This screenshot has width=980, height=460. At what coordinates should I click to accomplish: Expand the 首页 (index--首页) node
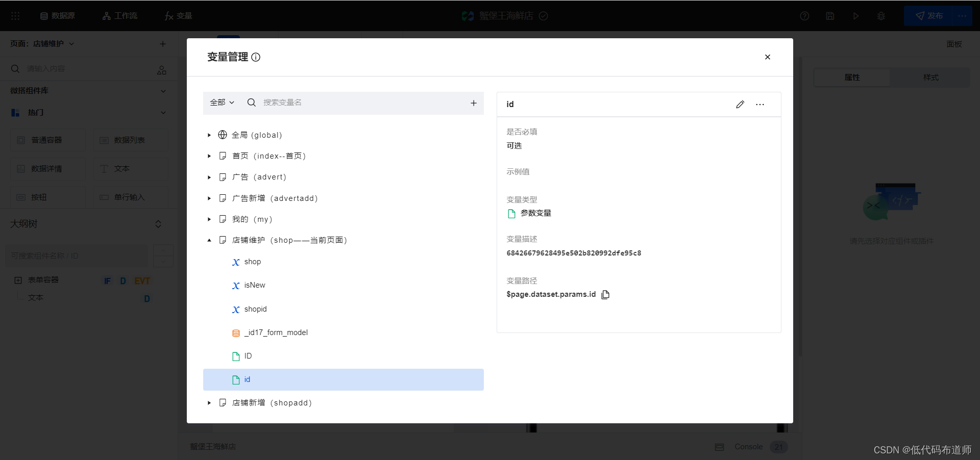(x=209, y=156)
